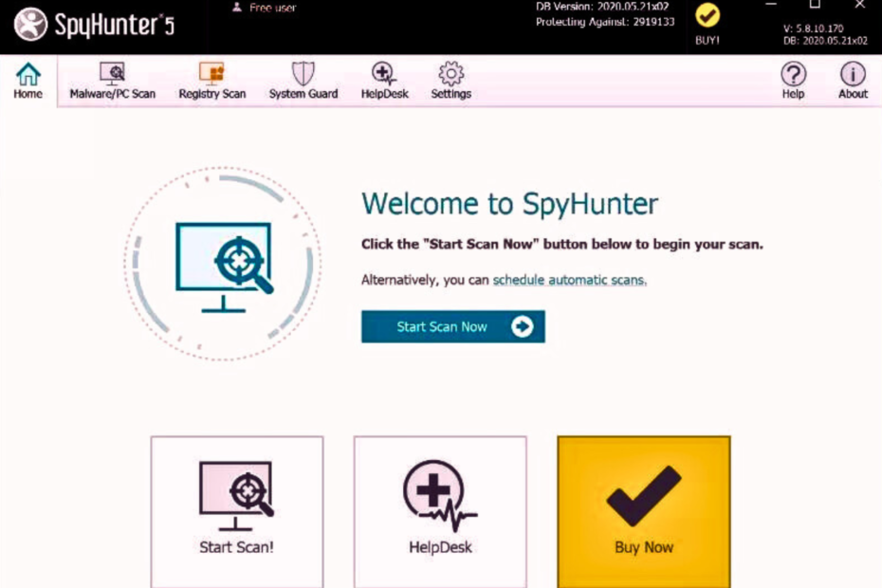
Task: Switch to the Registry Scan tab
Action: [211, 80]
